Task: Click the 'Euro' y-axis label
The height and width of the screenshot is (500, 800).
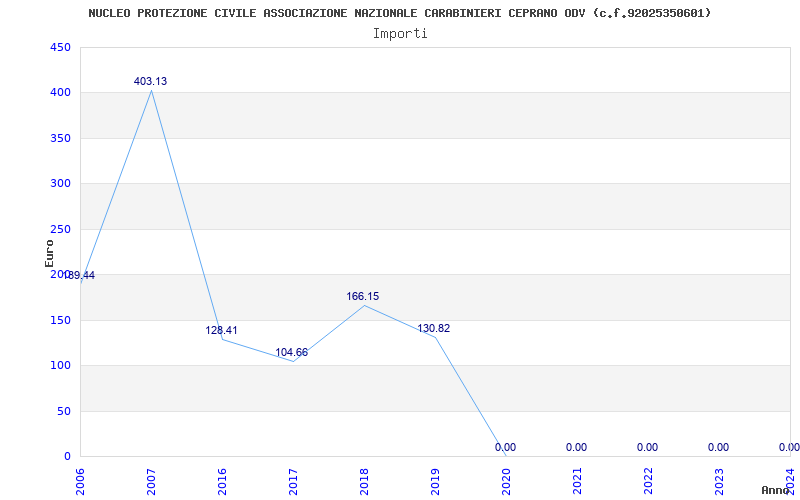Action: pos(49,253)
